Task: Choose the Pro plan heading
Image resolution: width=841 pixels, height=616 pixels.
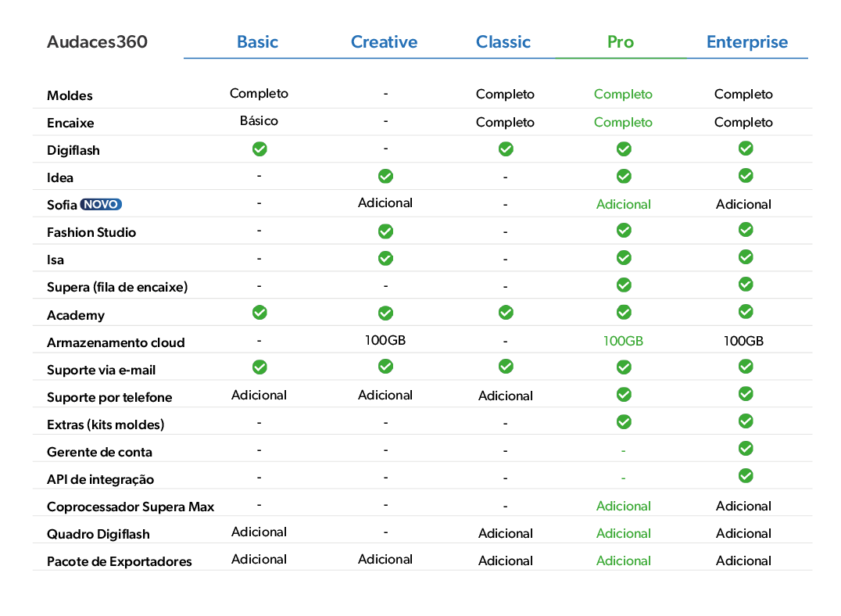Action: tap(621, 42)
